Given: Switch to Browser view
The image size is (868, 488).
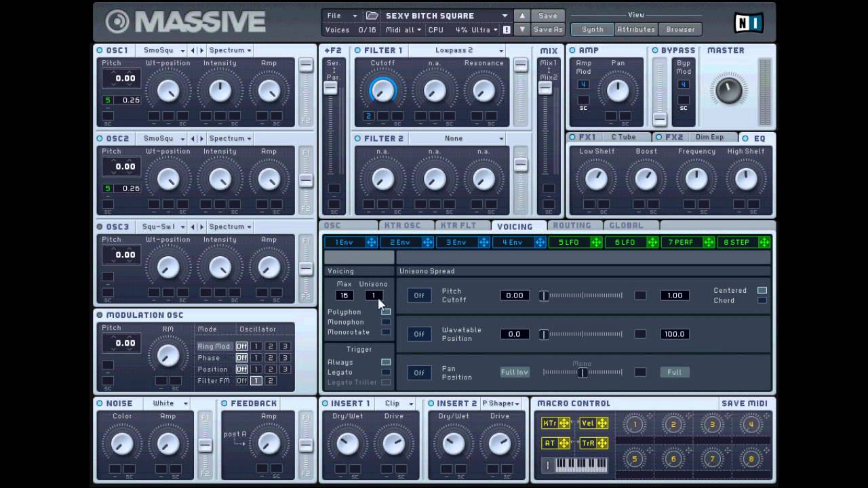Looking at the screenshot, I should point(680,30).
